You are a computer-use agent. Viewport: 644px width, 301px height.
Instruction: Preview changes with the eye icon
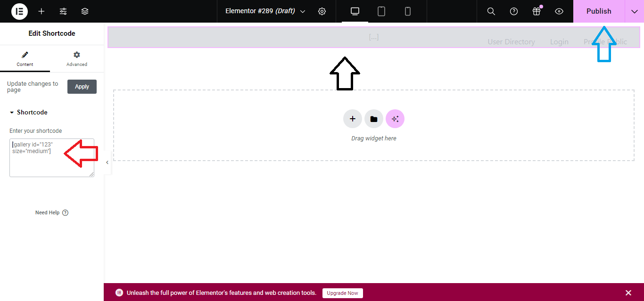[559, 11]
